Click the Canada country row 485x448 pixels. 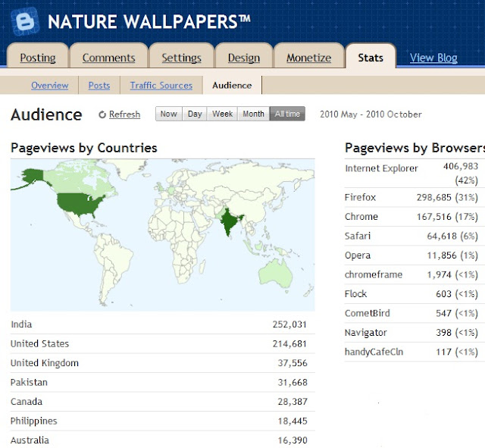pyautogui.click(x=163, y=402)
